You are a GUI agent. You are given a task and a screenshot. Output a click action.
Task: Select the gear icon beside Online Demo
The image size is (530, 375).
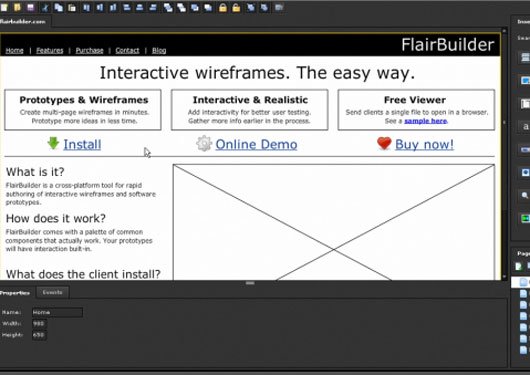(204, 143)
